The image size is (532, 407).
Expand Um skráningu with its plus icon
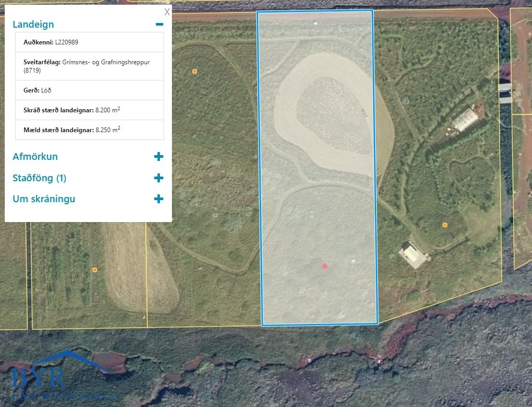coord(158,199)
